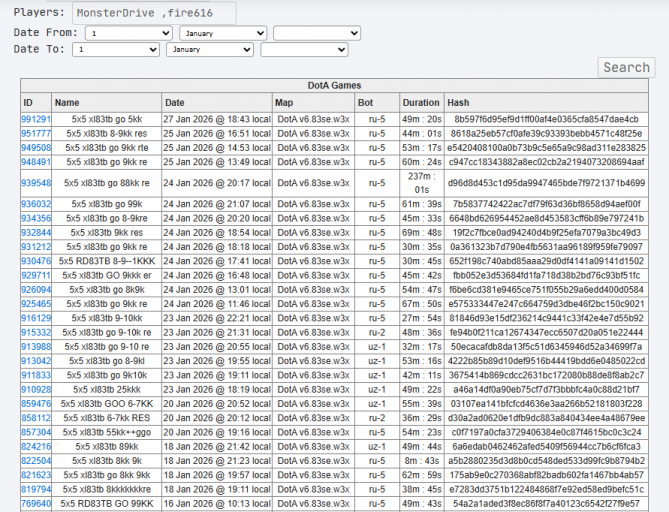This screenshot has height=512, width=669.
Task: Click the map cell in row 991291
Action: click(x=313, y=119)
